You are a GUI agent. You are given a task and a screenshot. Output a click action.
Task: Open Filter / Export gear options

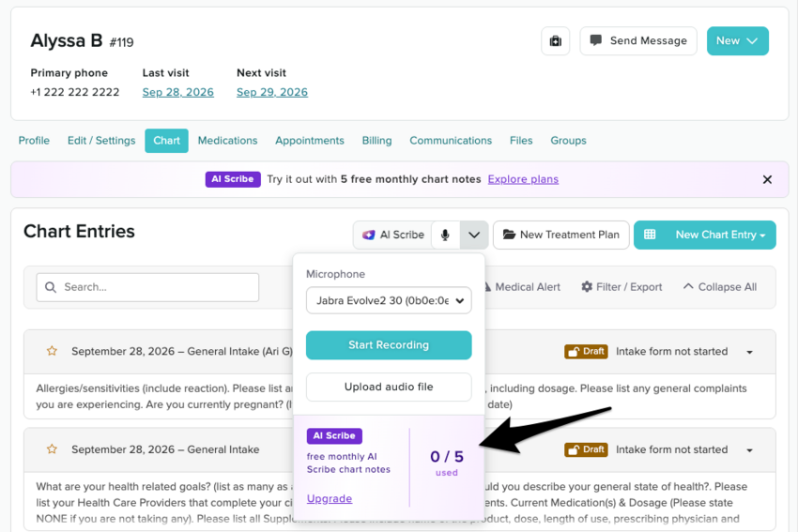point(622,287)
